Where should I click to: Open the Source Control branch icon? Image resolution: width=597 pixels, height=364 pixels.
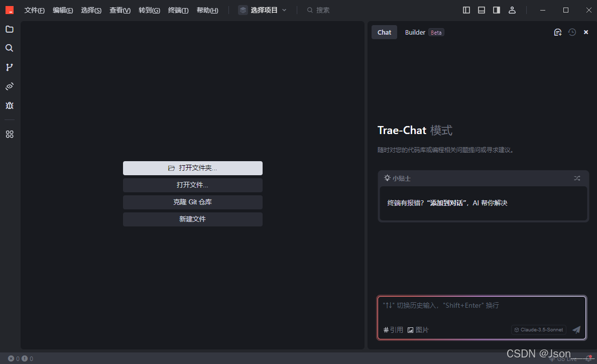[10, 67]
